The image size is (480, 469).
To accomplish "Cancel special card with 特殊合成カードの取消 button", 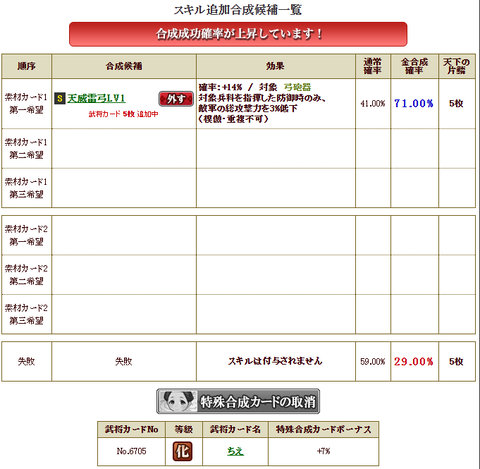I will [238, 401].
